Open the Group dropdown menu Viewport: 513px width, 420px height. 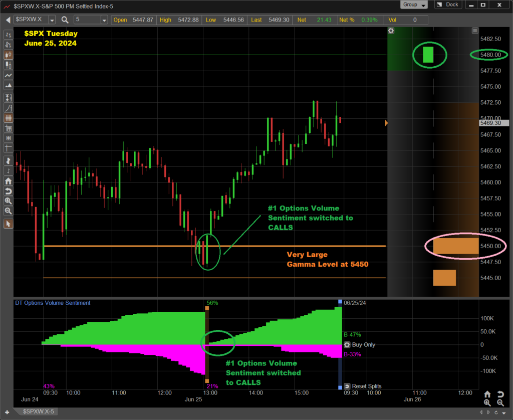pyautogui.click(x=414, y=5)
